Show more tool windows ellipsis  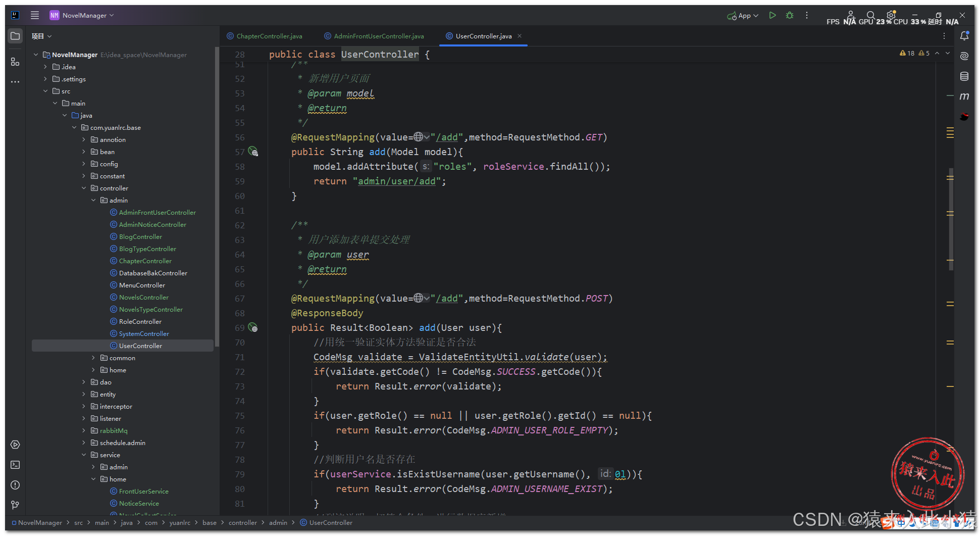(x=15, y=81)
